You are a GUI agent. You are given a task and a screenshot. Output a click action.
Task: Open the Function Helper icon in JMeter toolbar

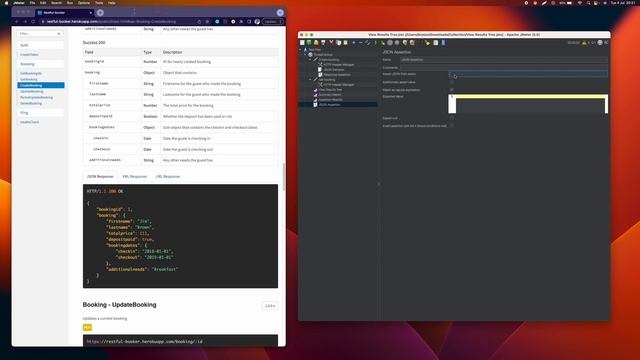point(436,42)
